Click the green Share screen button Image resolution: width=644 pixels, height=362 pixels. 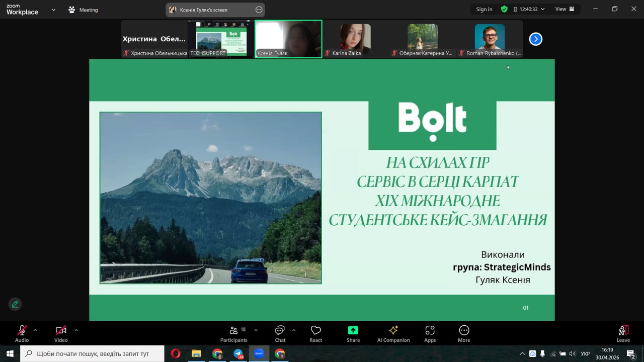coord(353,333)
